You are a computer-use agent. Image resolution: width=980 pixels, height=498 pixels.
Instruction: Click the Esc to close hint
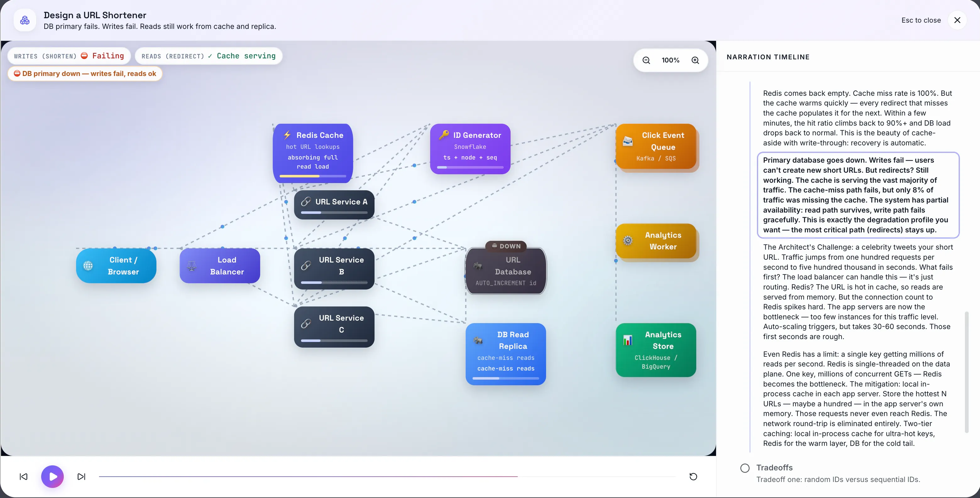click(921, 20)
